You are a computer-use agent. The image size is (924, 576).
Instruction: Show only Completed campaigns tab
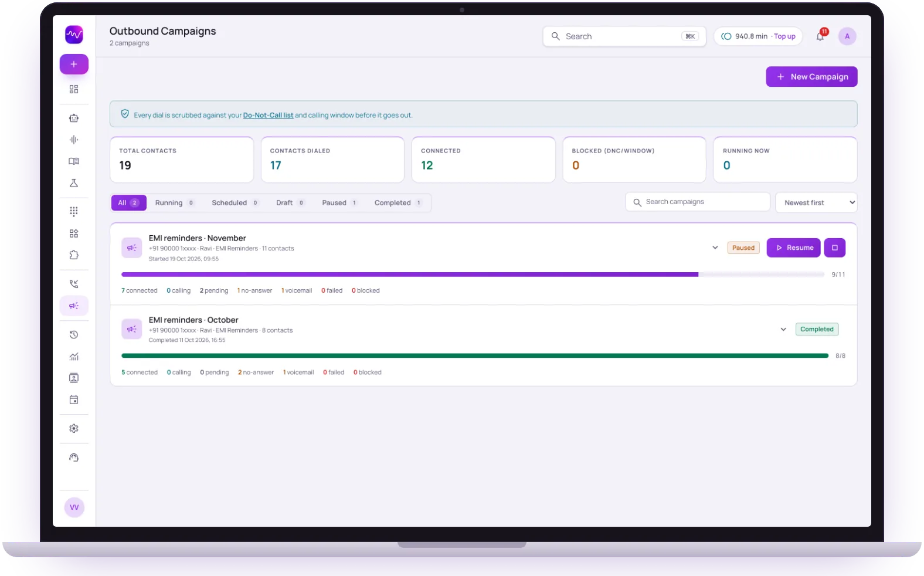[398, 203]
